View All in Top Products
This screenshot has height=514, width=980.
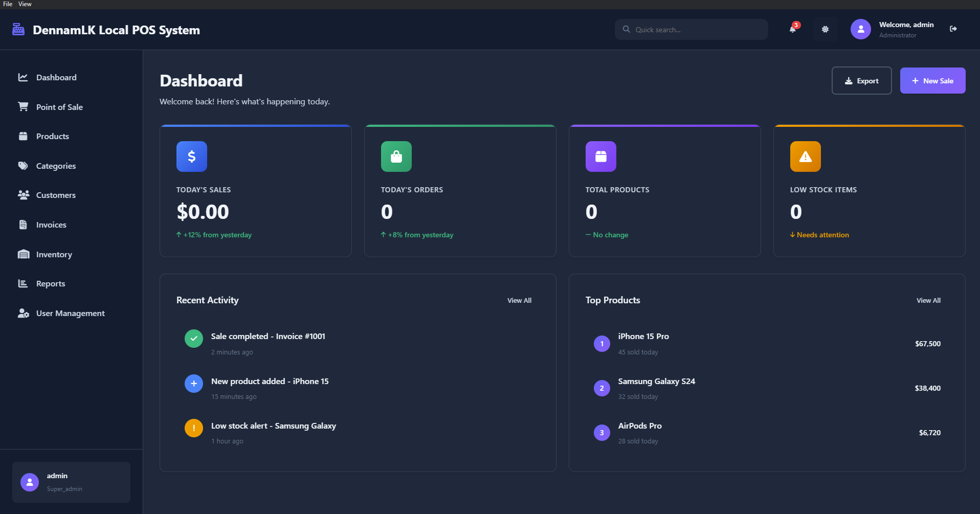[928, 300]
